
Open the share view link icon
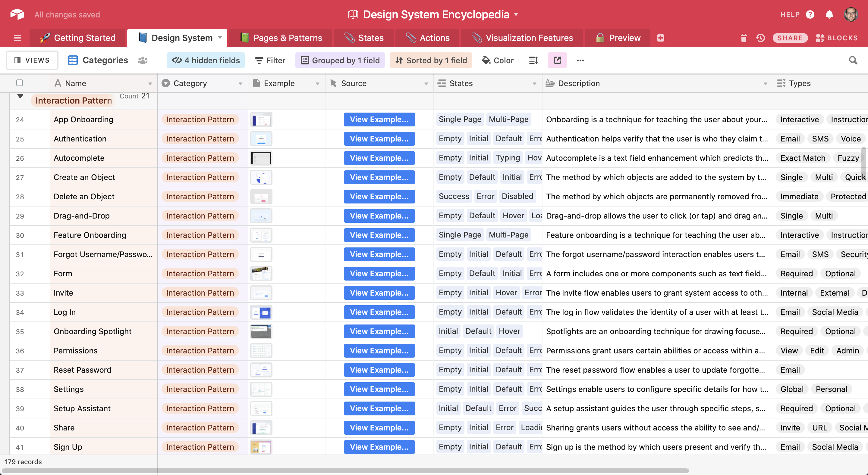[557, 60]
